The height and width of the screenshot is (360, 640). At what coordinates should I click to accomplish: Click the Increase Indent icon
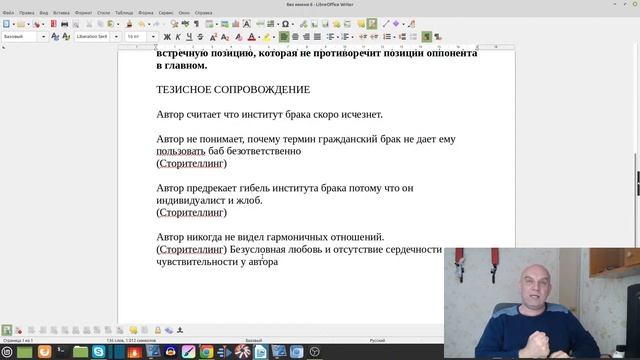[362, 37]
